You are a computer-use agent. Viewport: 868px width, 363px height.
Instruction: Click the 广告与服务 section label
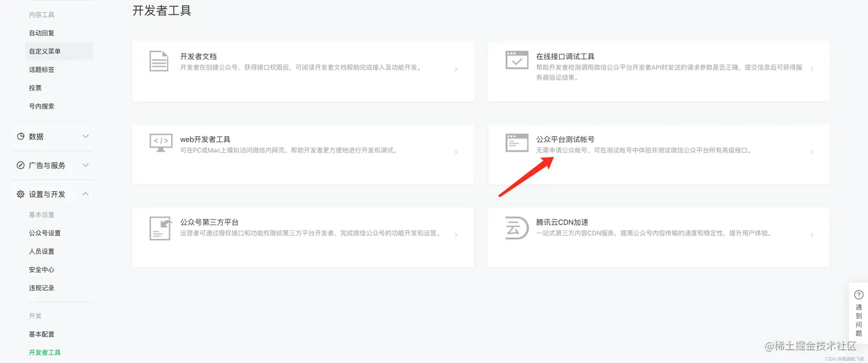point(47,165)
